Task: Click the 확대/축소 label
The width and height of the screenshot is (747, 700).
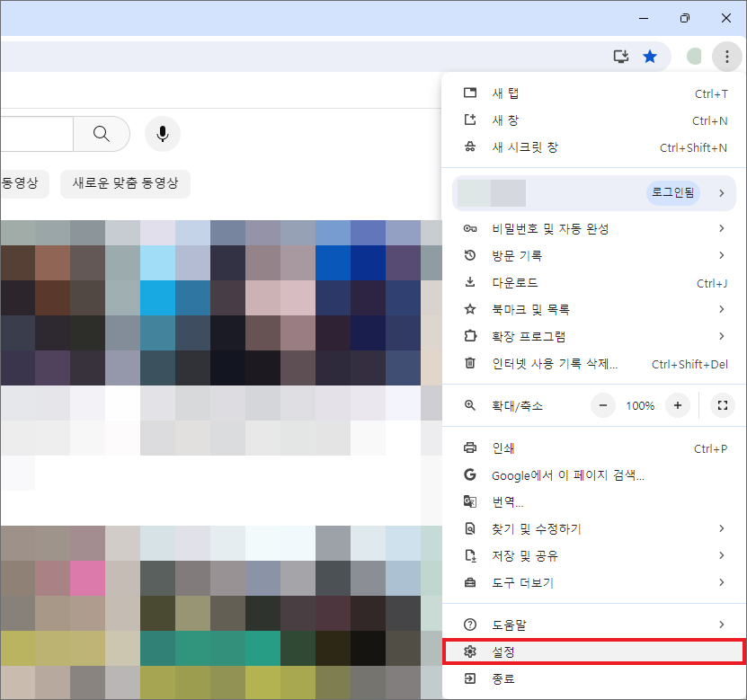Action: [517, 406]
